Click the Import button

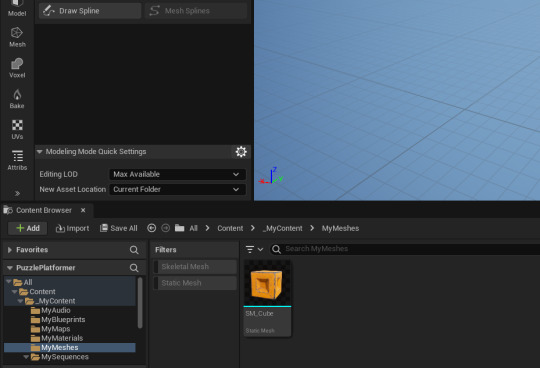coord(72,228)
